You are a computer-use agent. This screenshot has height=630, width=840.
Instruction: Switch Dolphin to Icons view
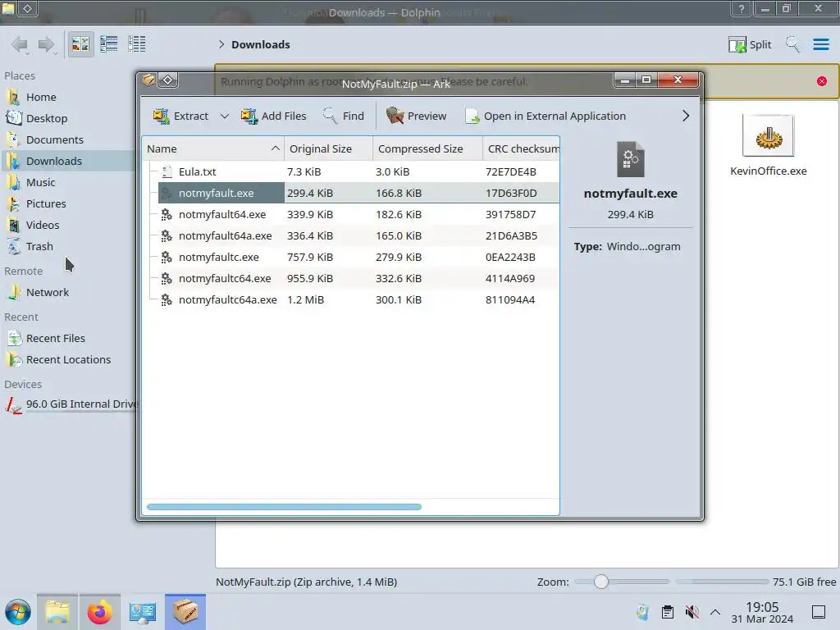[x=80, y=44]
